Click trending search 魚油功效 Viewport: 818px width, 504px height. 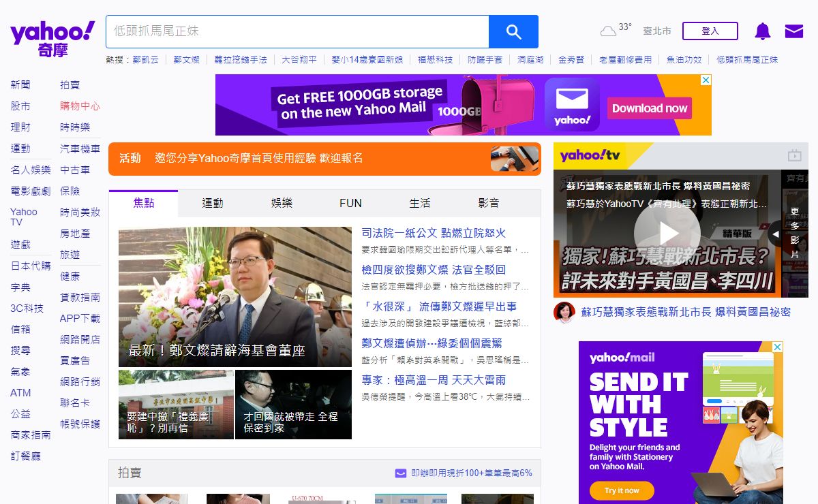click(x=684, y=60)
